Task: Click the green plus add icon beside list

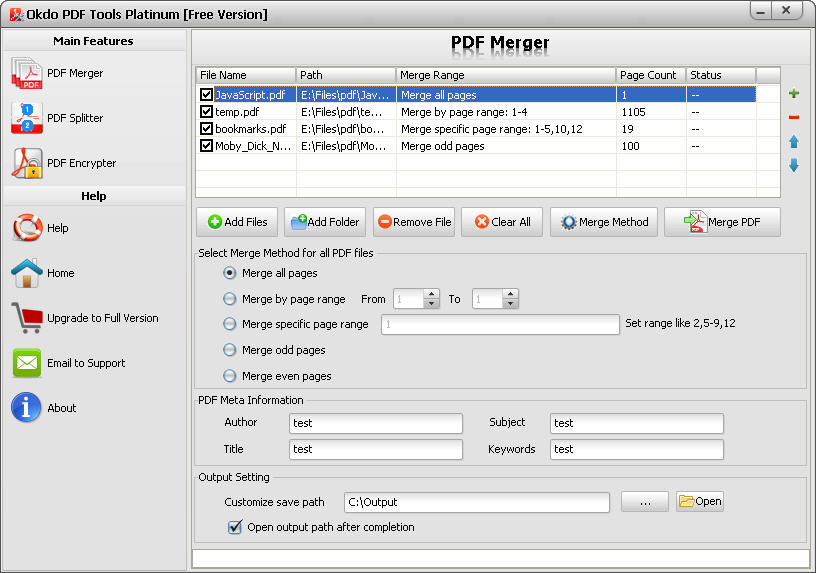Action: click(x=794, y=94)
